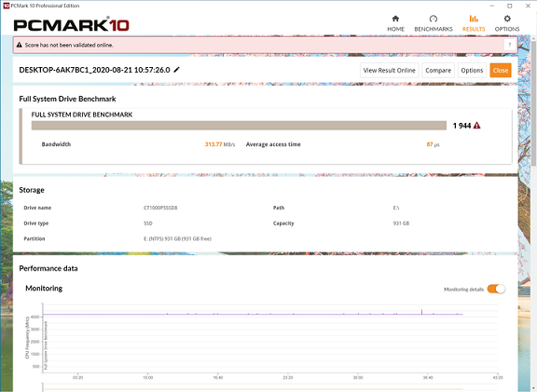
Task: Toggle the Monitoring details switch
Action: [496, 289]
